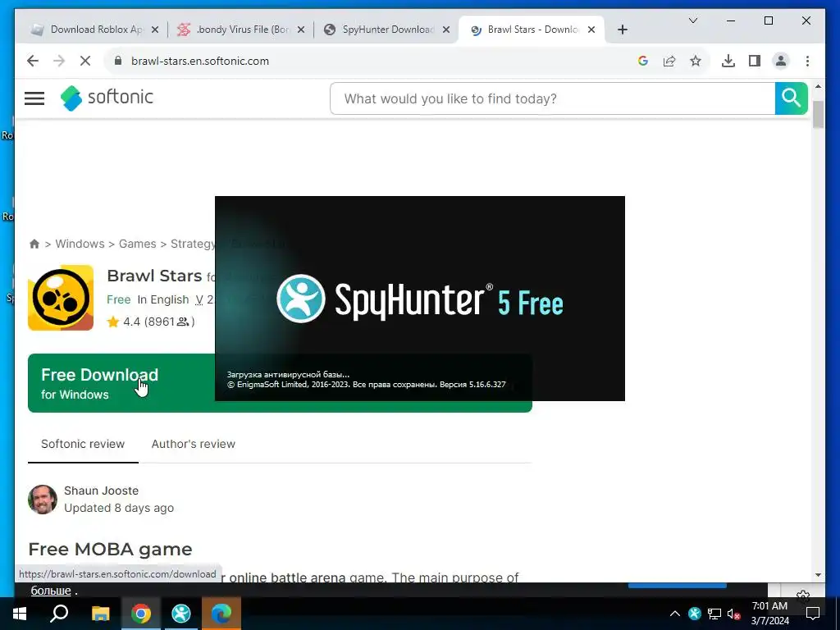
Task: Click the Shaun Jooste author name
Action: pyautogui.click(x=101, y=491)
